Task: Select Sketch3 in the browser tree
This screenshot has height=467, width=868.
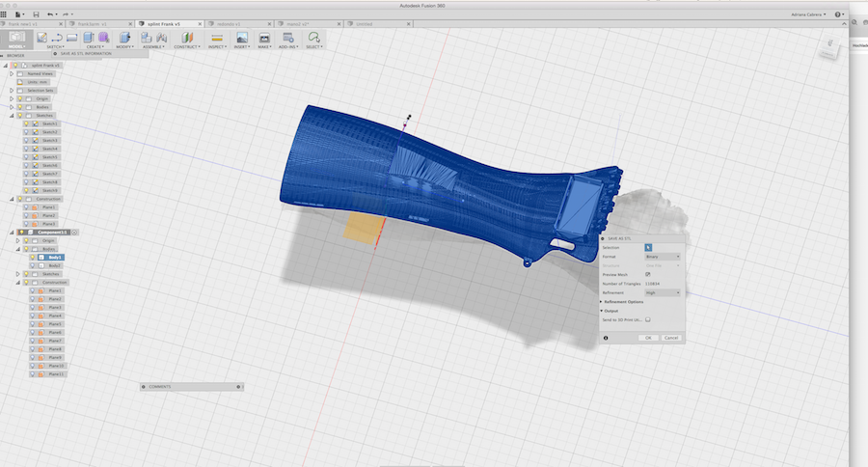Action: pos(50,140)
